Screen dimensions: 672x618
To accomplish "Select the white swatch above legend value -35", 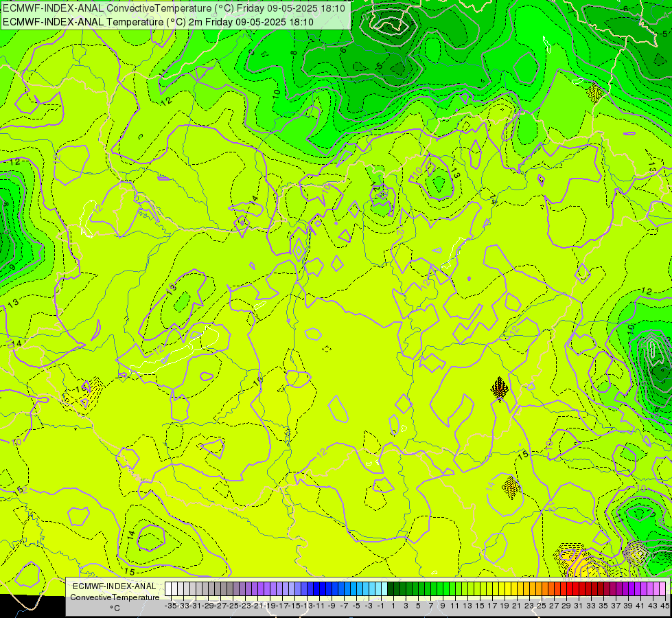I will pos(168,589).
